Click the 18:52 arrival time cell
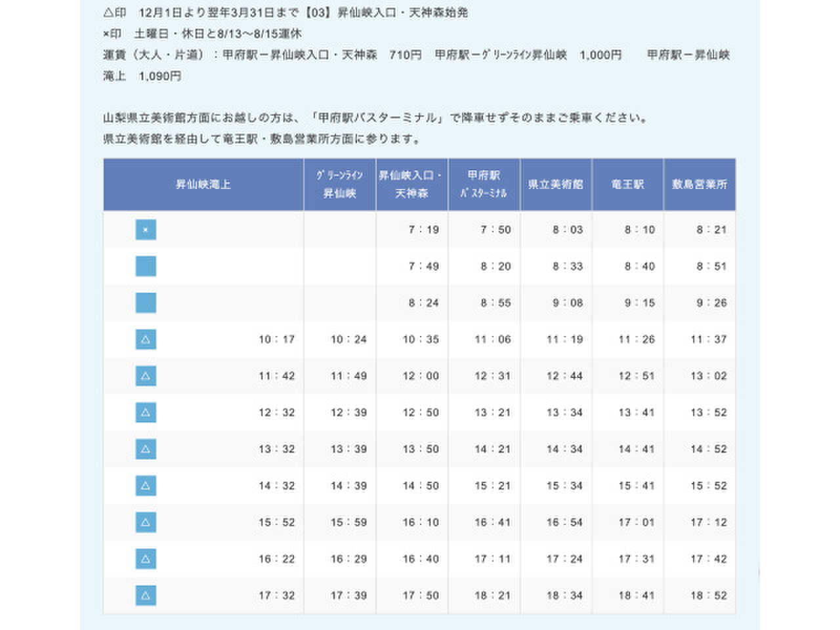 point(700,596)
